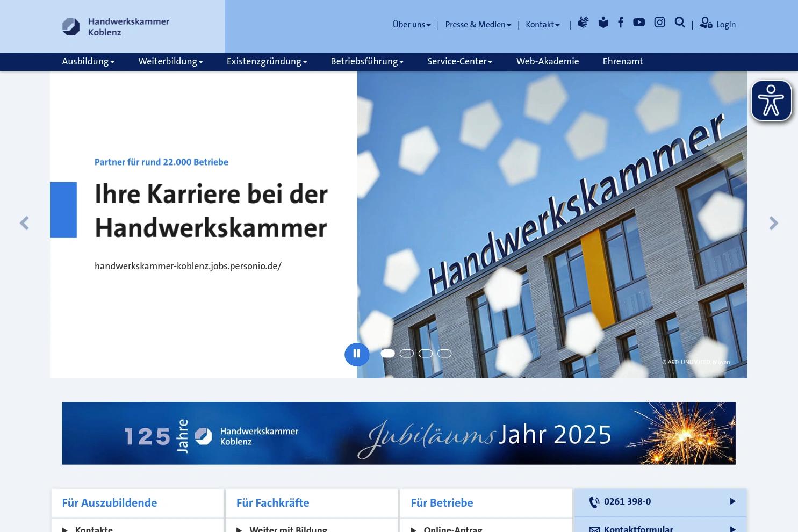Click the Handwerkskammer Koblenz logo

[x=116, y=26]
